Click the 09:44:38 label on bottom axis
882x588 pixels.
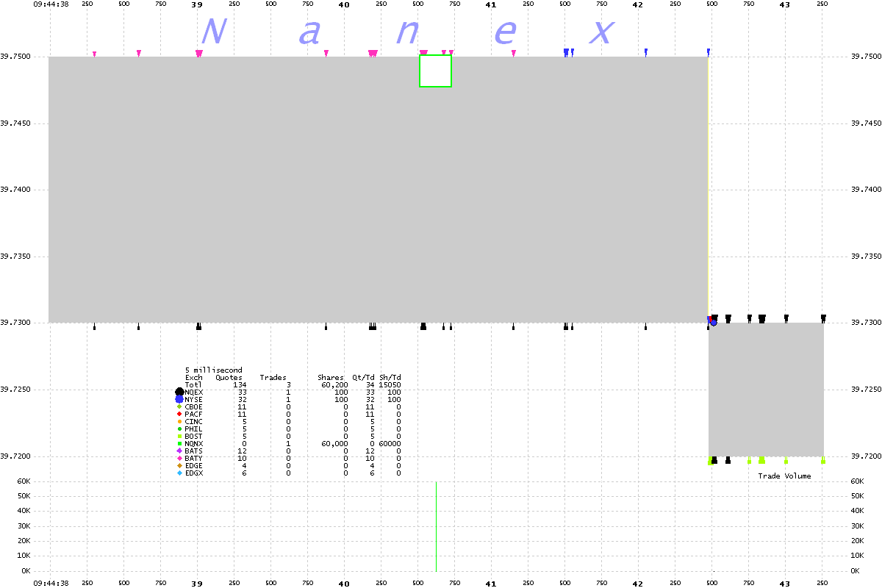[51, 584]
